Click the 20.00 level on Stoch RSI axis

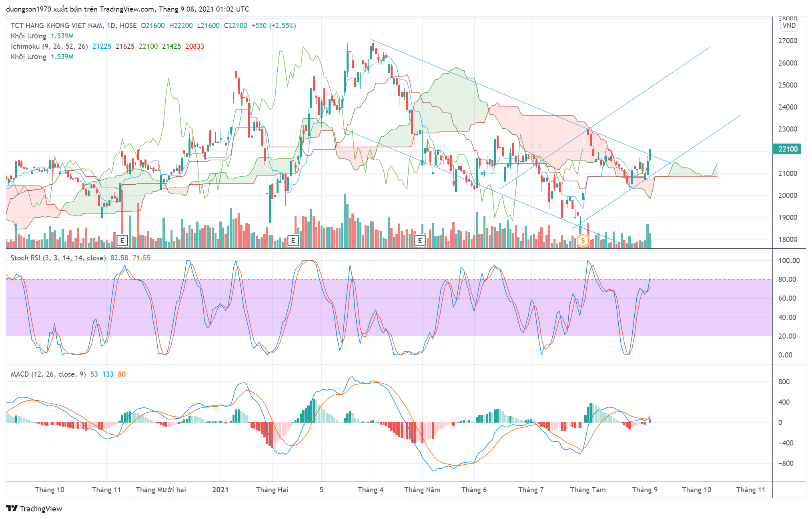click(x=787, y=336)
